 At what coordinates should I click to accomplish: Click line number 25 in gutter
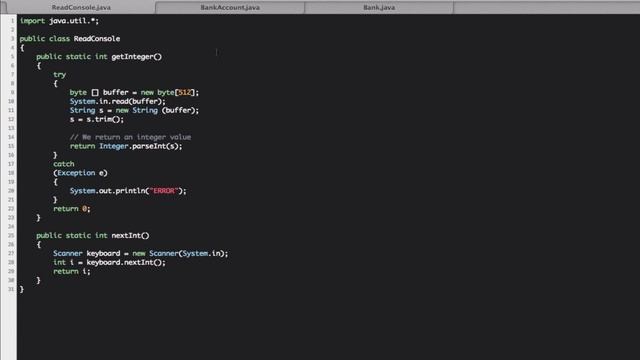[11, 236]
